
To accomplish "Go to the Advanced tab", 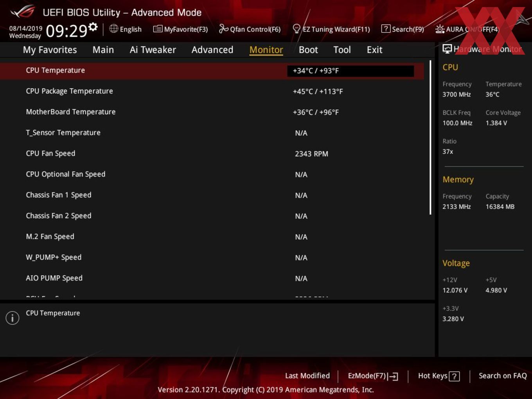I will click(212, 50).
